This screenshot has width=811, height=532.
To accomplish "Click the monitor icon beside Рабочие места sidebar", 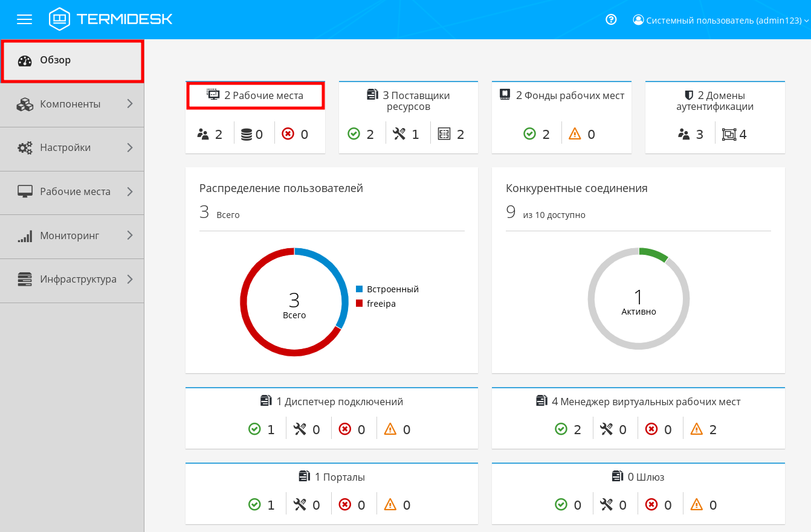I will (25, 192).
